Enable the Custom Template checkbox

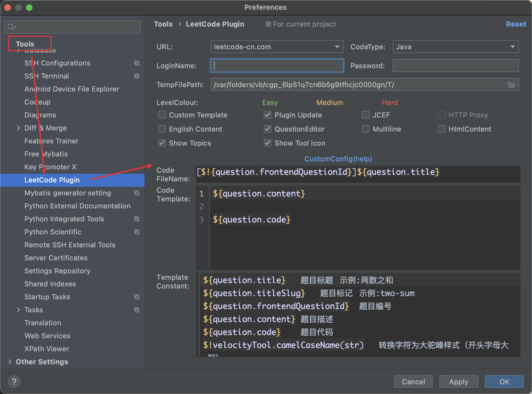tap(162, 115)
